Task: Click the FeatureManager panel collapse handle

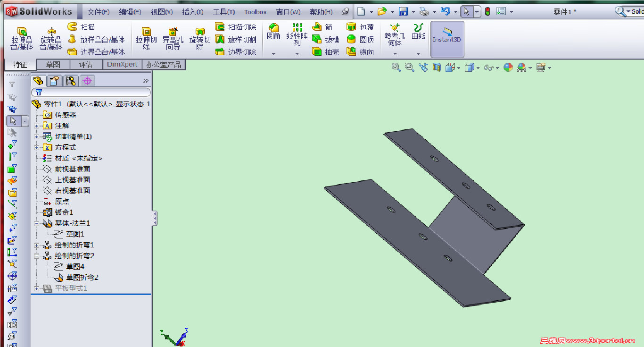Action: point(155,219)
